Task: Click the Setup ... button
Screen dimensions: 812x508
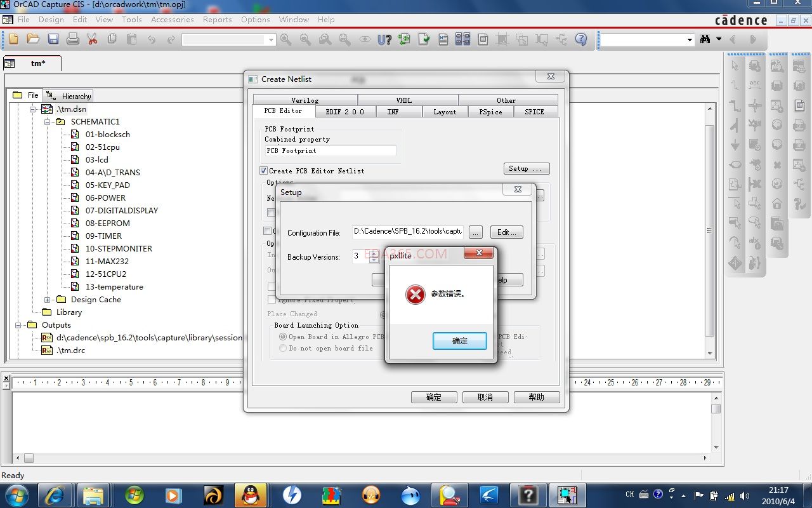Action: pos(527,169)
